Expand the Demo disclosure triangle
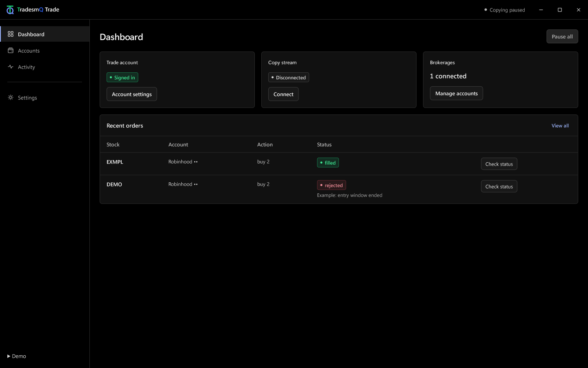Viewport: 588px width, 368px height. [x=9, y=356]
